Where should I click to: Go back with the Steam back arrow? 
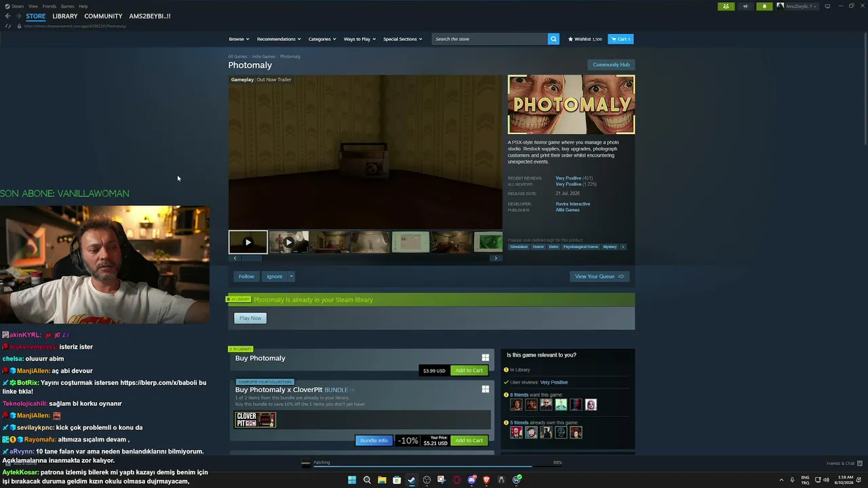tap(7, 16)
